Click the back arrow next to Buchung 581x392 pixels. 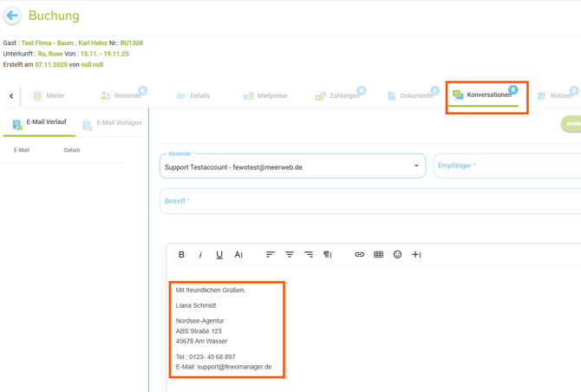pyautogui.click(x=12, y=16)
